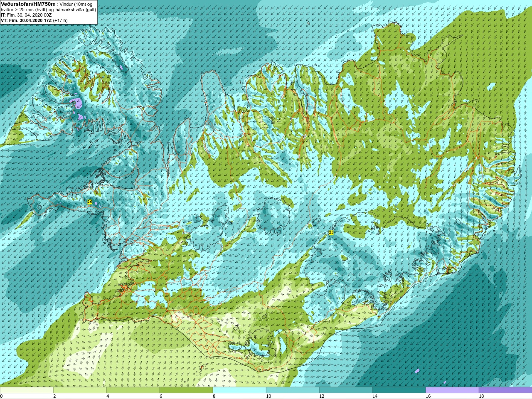Click the legend scale label 4
The image size is (532, 399).
pyautogui.click(x=108, y=396)
